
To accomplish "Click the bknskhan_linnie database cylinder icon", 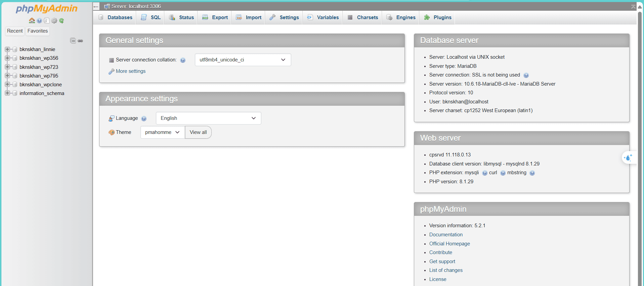I will pyautogui.click(x=15, y=49).
